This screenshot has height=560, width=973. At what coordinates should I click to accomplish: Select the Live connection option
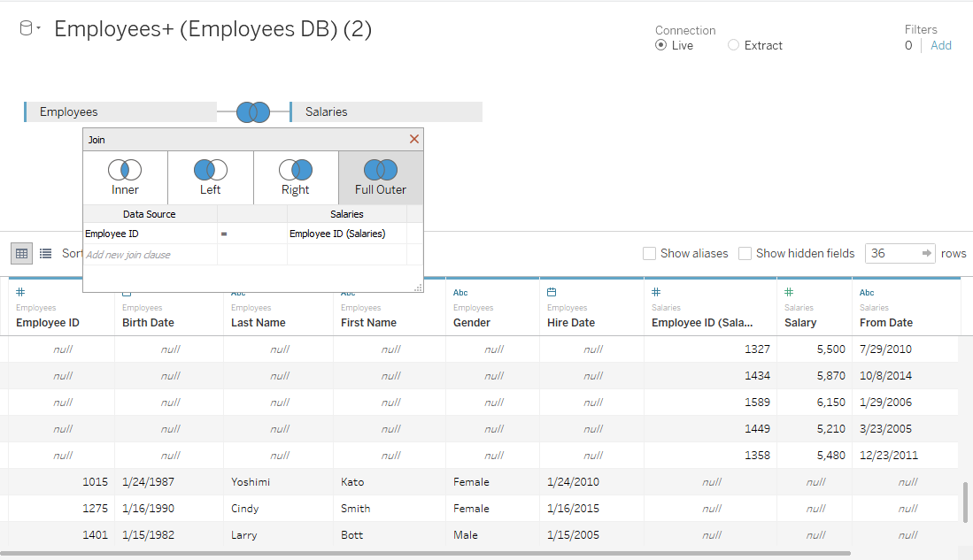coord(661,45)
